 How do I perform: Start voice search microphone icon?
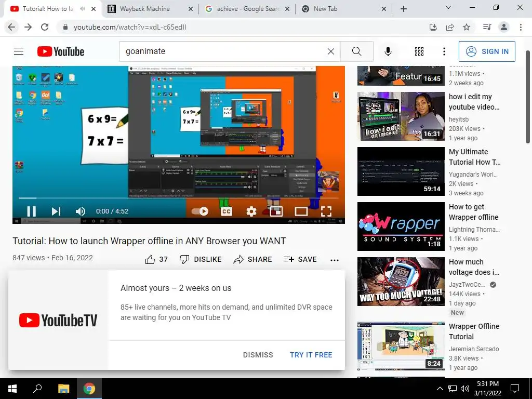click(388, 51)
